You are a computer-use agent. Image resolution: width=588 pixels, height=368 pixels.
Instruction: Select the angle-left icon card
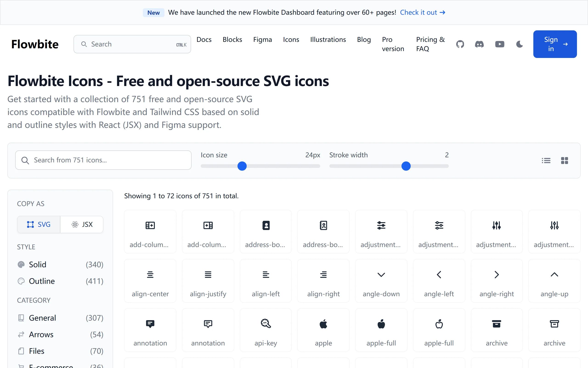click(439, 281)
